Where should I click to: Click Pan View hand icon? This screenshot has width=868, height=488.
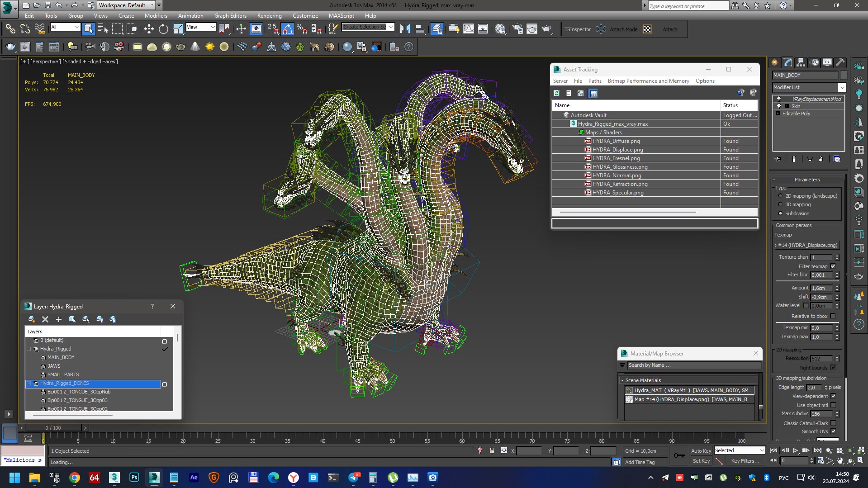click(840, 461)
